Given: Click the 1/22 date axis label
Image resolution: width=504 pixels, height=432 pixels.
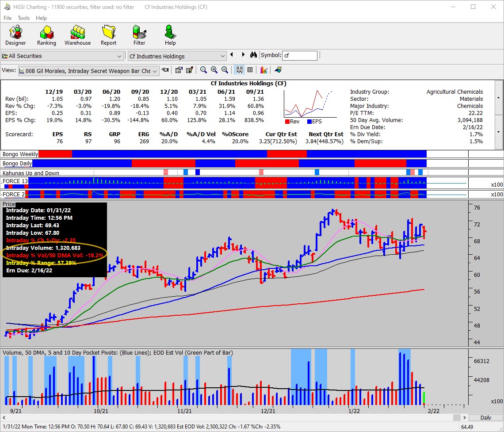Looking at the screenshot, I should coord(354,411).
